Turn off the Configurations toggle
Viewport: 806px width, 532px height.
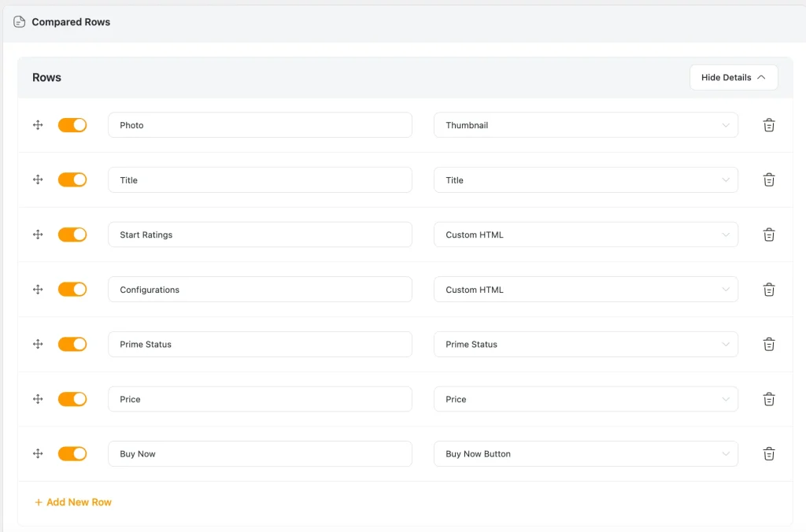[x=72, y=290]
